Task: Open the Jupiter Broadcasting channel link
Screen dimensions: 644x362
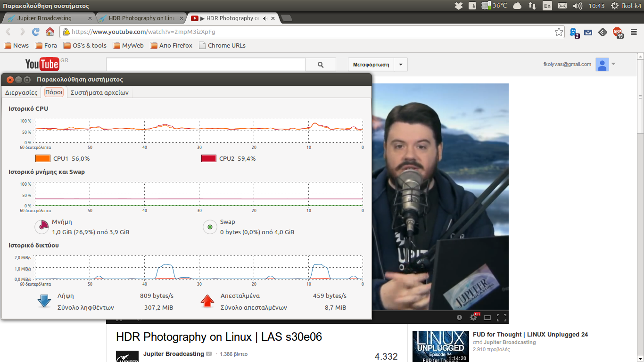Action: click(x=173, y=354)
